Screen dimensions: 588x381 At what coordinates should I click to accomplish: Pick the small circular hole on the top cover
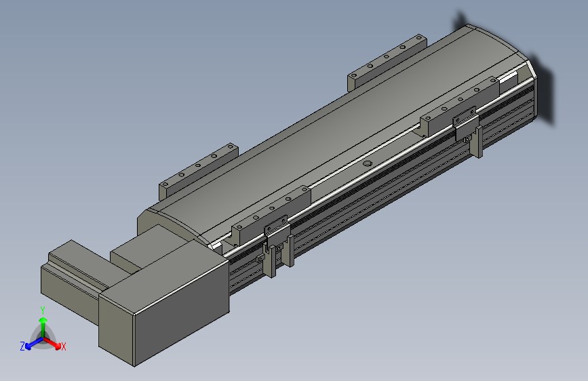point(368,163)
